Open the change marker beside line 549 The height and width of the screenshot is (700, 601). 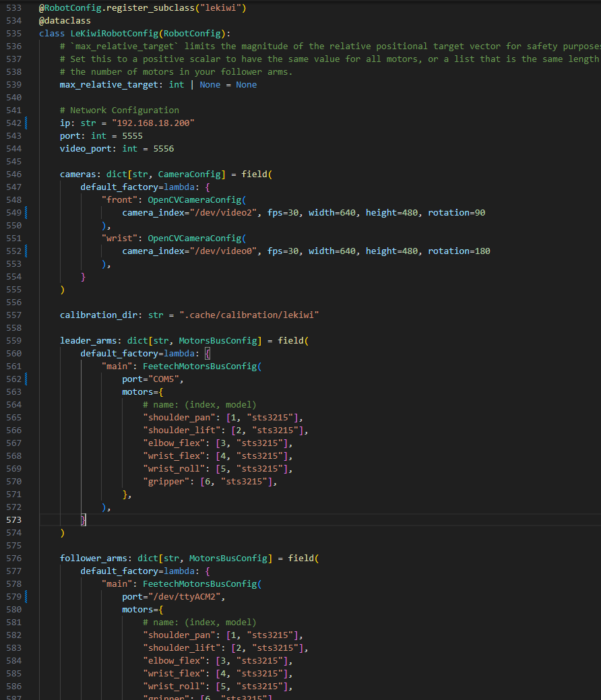click(x=26, y=213)
